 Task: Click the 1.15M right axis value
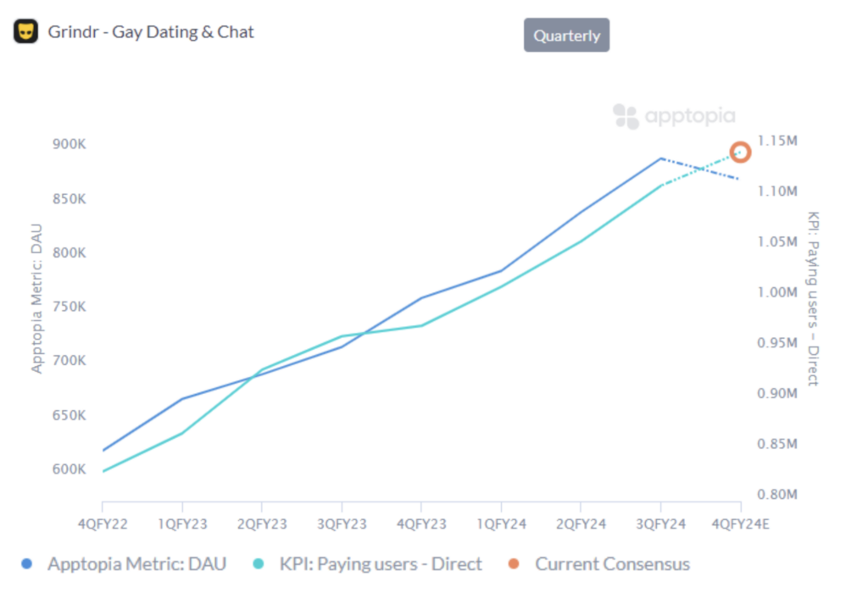pos(778,141)
